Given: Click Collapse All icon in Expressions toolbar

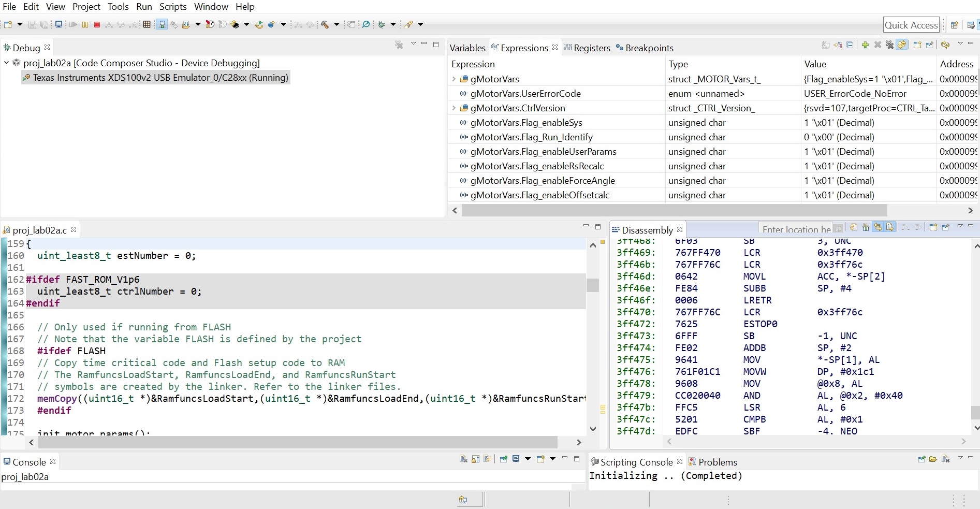Looking at the screenshot, I should pyautogui.click(x=850, y=45).
